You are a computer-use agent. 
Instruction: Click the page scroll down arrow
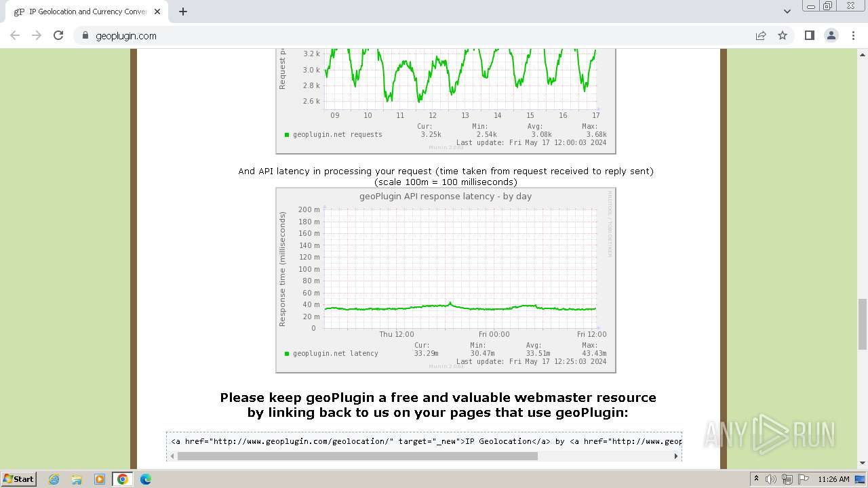(862, 463)
